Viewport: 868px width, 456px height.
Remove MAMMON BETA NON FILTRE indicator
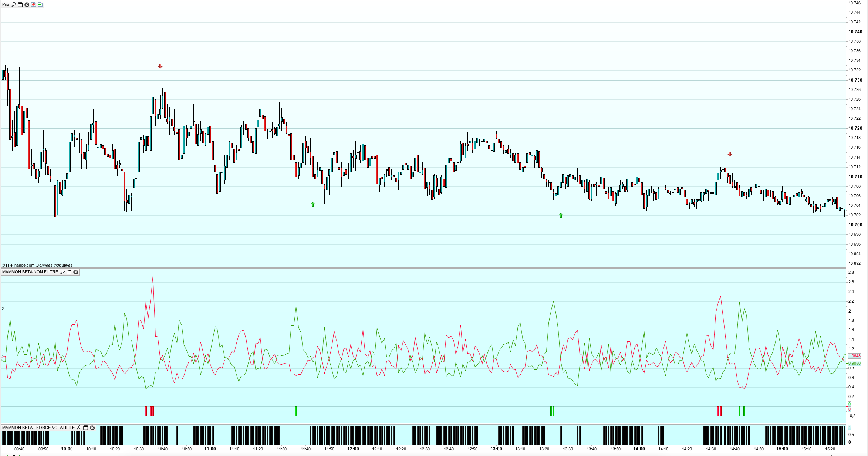click(76, 272)
